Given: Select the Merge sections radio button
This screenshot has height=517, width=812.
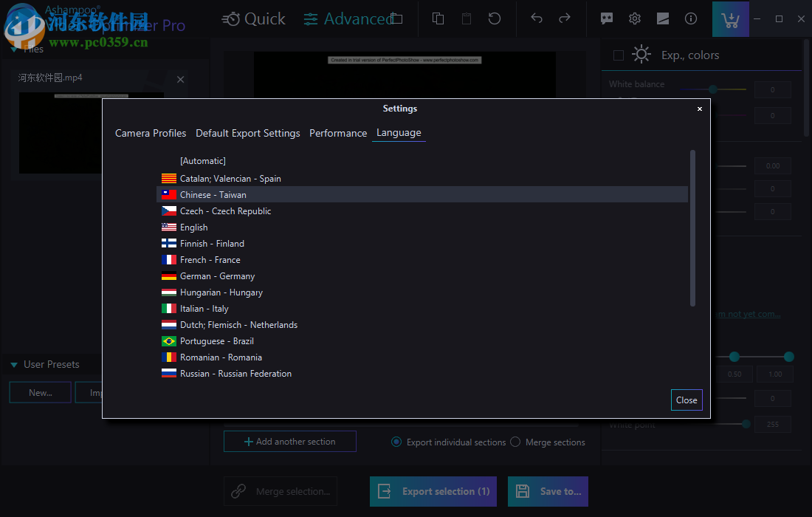Looking at the screenshot, I should point(515,441).
